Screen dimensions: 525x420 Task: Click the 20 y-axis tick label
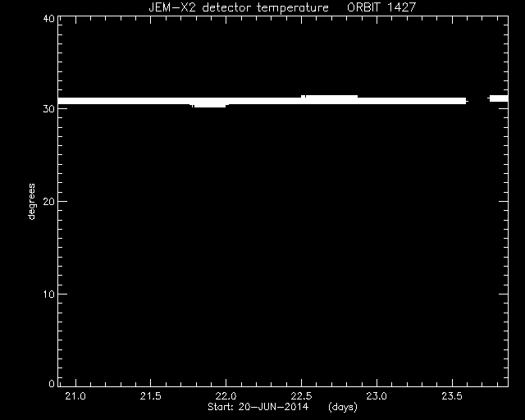point(49,201)
